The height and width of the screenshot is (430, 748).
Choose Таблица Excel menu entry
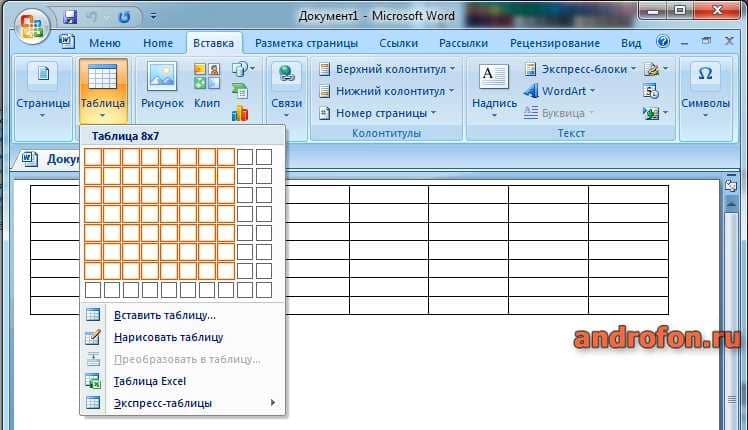[183, 381]
